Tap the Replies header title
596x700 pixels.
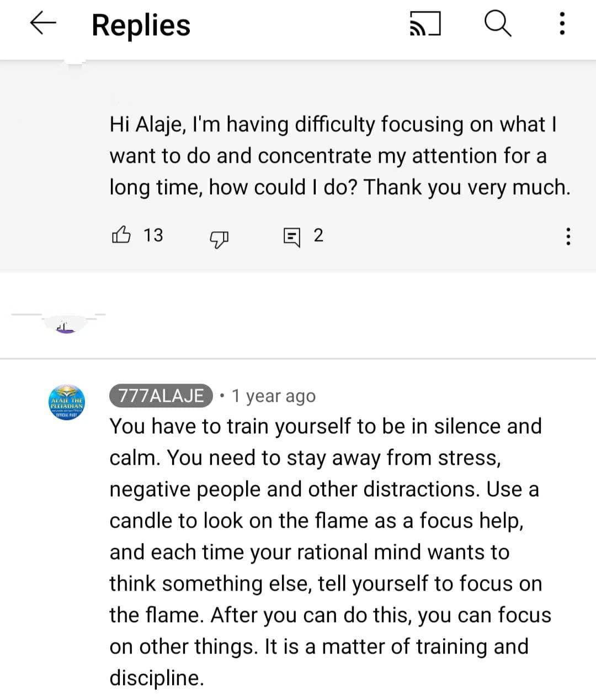[141, 25]
